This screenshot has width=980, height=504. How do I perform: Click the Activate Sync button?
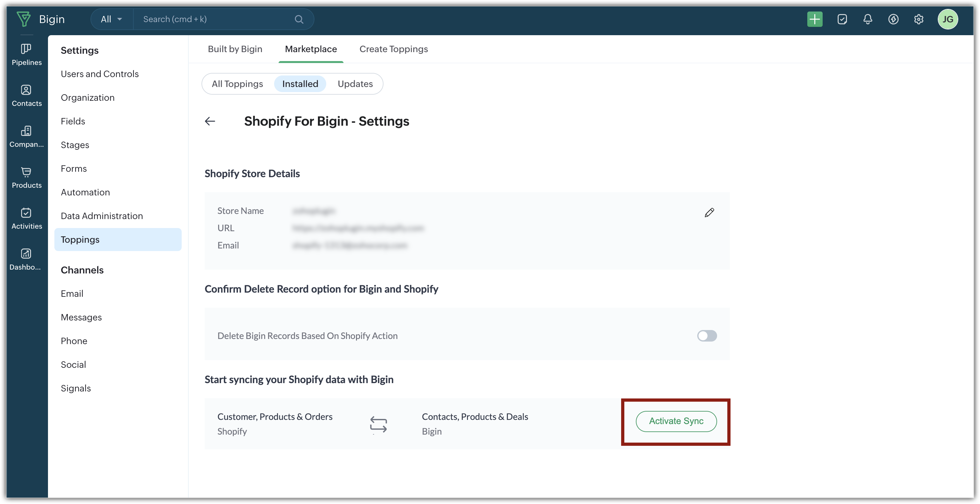676,421
